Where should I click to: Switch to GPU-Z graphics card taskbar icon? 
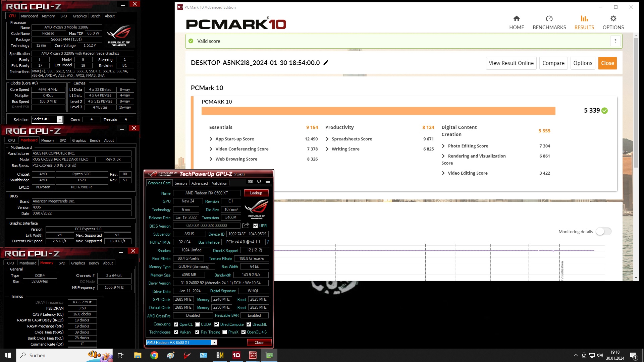pos(269,355)
